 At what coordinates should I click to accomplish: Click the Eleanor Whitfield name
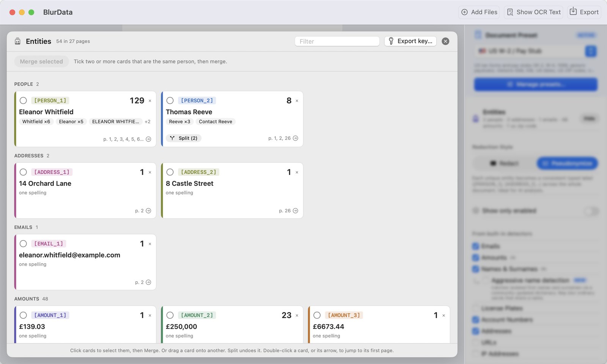pyautogui.click(x=46, y=112)
